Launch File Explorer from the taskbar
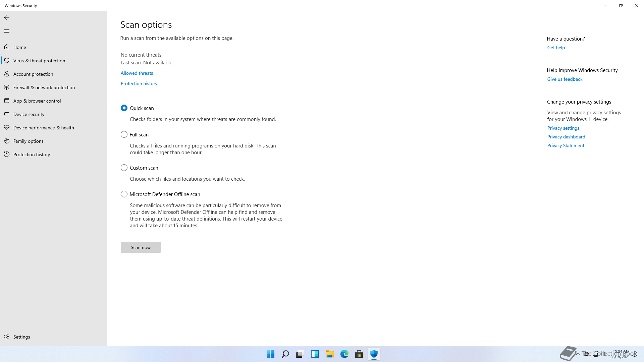Screen dimensions: 644x362 329,354
